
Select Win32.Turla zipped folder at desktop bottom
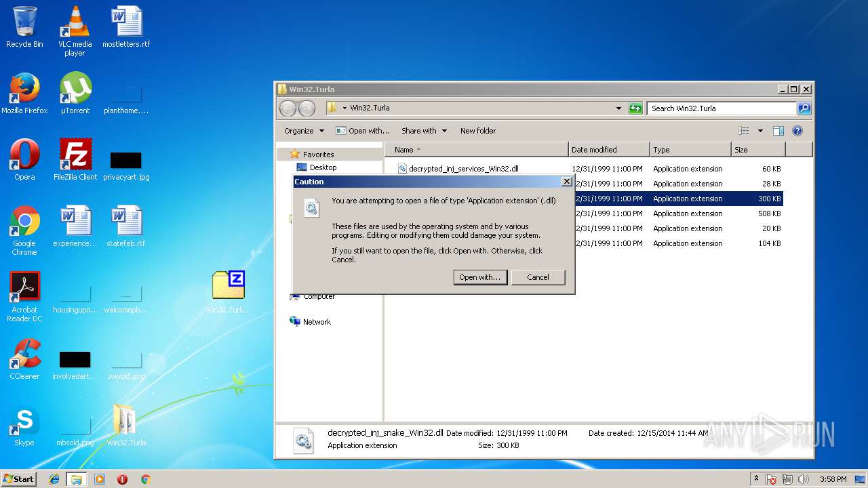tap(126, 426)
